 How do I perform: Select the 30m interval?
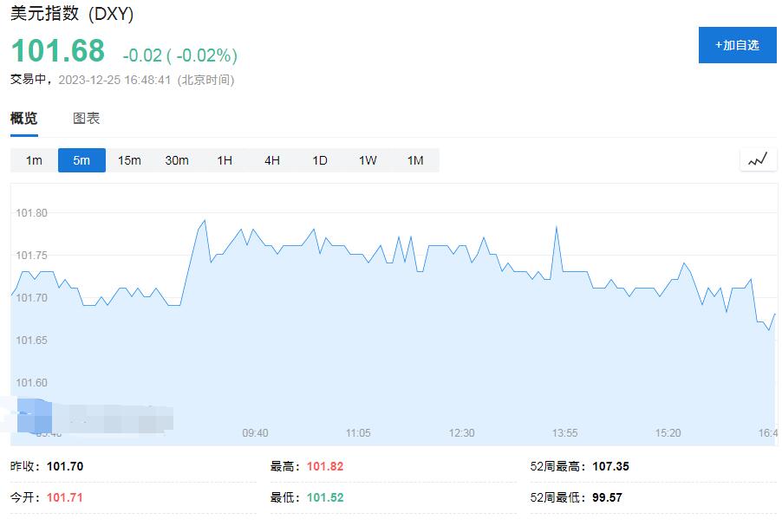click(x=177, y=160)
